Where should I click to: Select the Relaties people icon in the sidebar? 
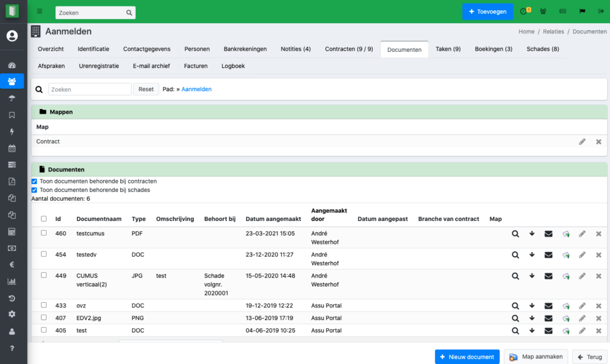tap(12, 81)
